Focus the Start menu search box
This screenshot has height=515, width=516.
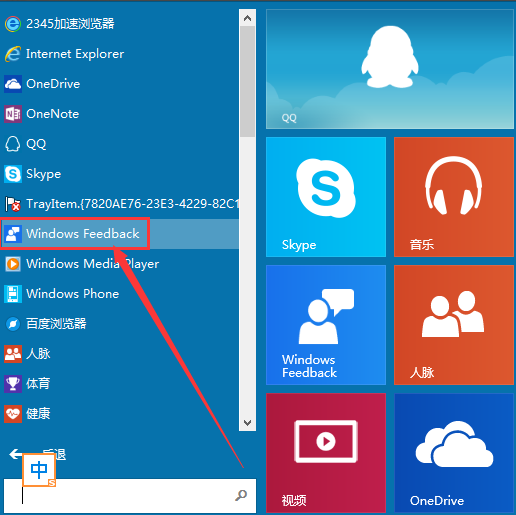pos(130,496)
